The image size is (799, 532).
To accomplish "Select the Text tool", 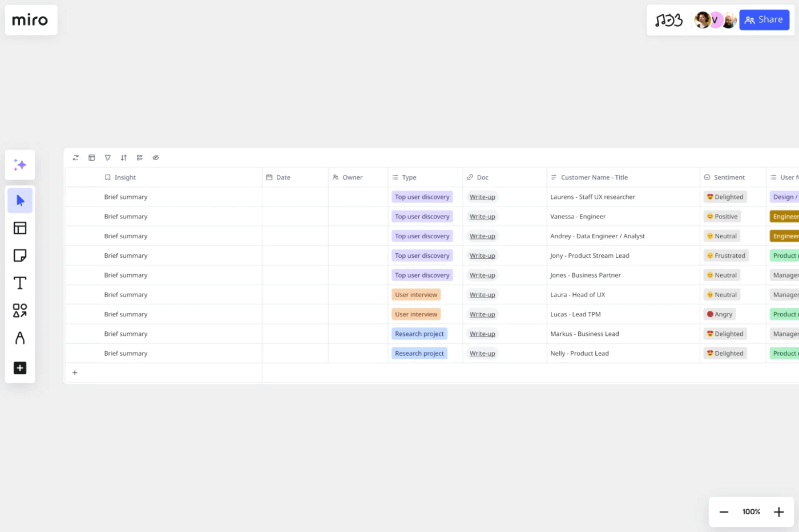I will tap(19, 283).
